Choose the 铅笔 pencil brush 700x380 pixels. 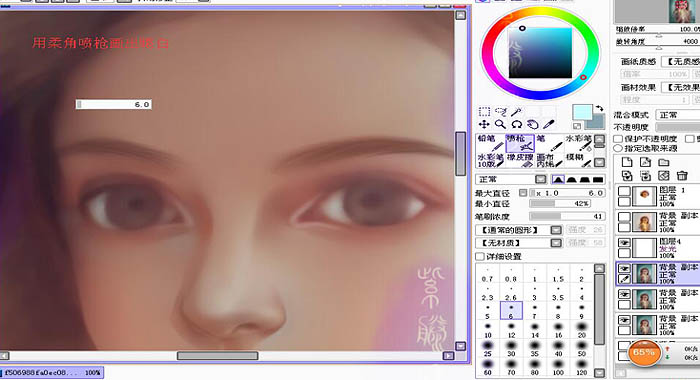click(491, 143)
